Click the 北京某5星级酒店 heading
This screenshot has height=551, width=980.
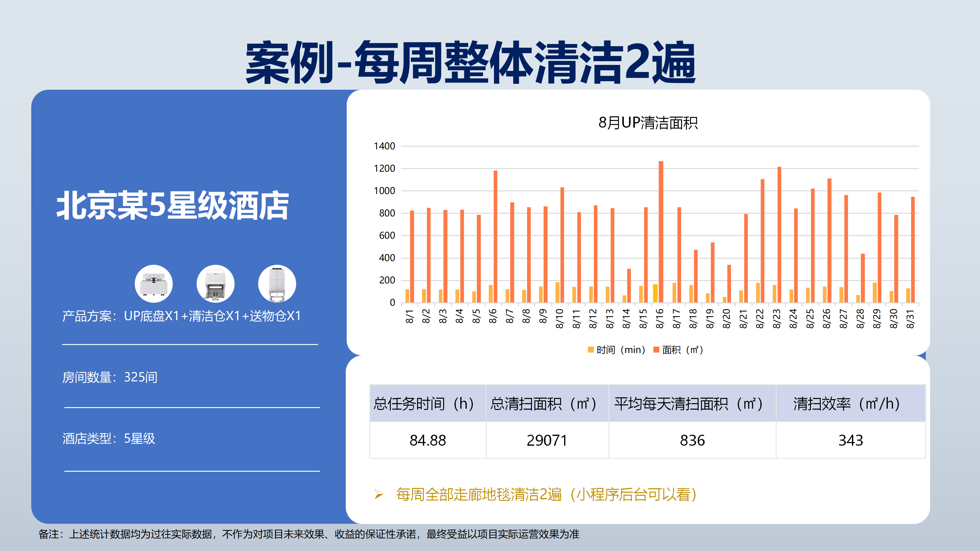pos(173,206)
